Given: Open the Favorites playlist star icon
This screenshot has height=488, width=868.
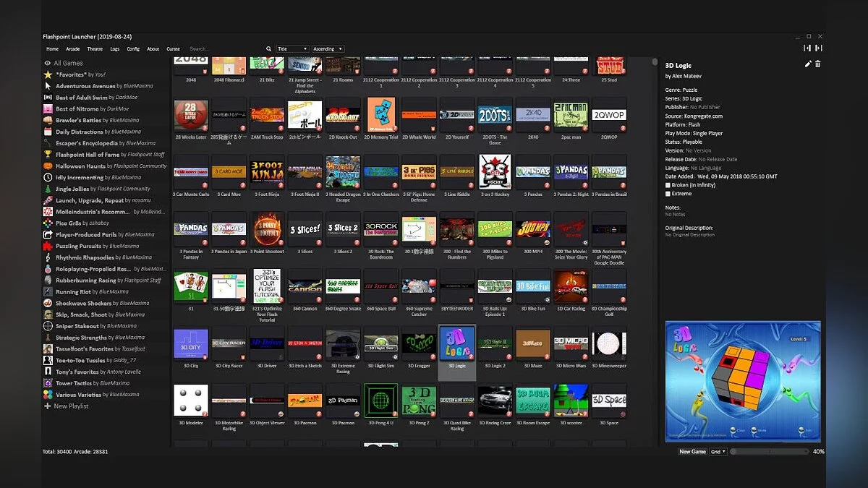Looking at the screenshot, I should pyautogui.click(x=48, y=74).
